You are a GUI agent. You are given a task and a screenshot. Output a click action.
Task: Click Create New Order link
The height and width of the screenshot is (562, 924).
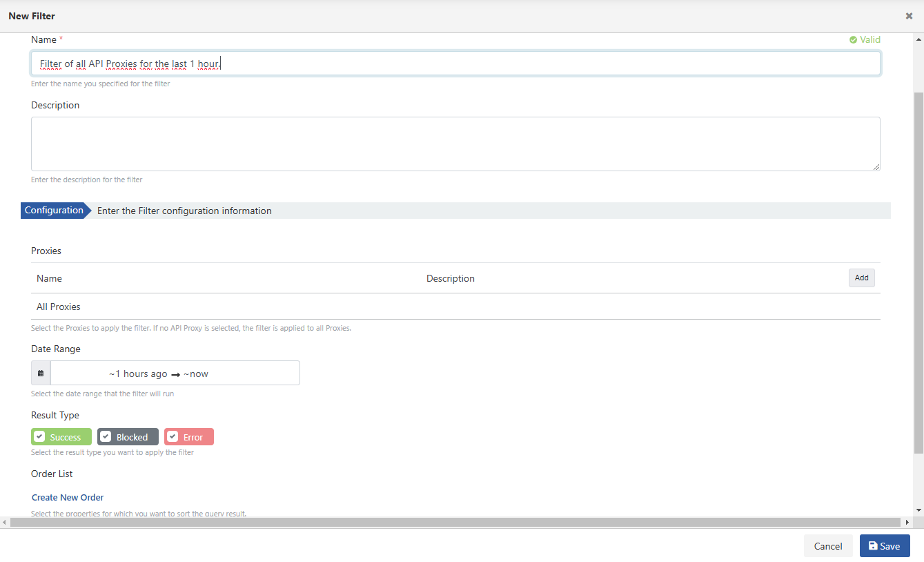coord(68,497)
